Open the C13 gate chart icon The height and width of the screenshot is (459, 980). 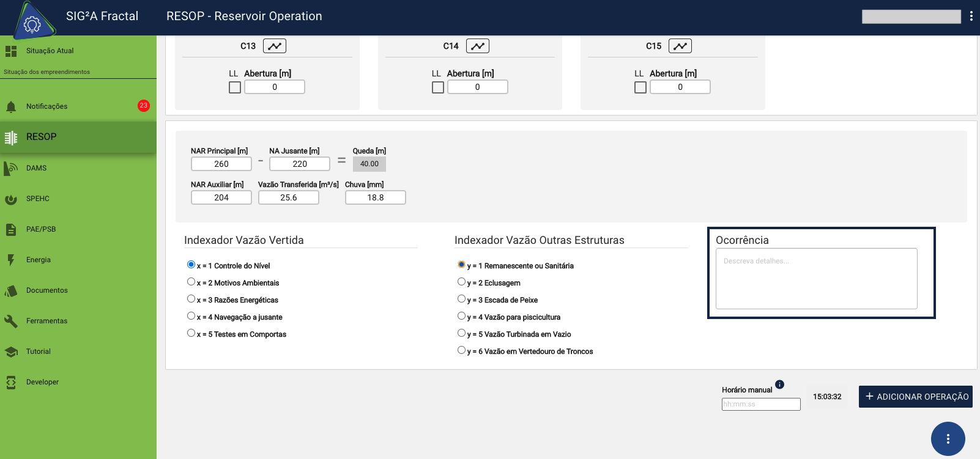[x=274, y=46]
